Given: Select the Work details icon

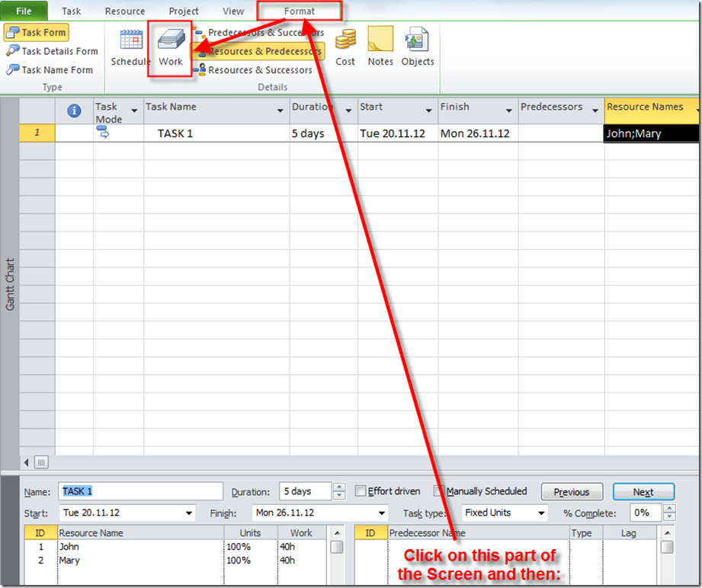Looking at the screenshot, I should [x=171, y=48].
